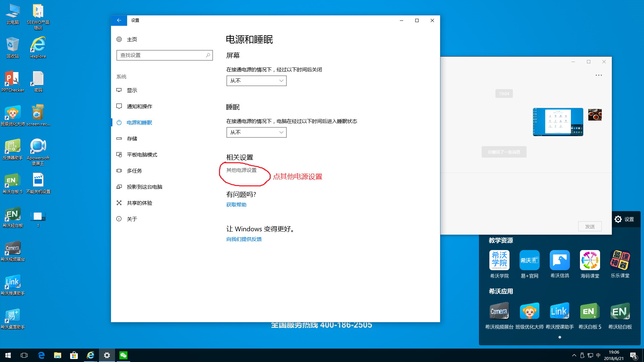
Task: Open the screen turn-off time dropdown
Action: pyautogui.click(x=257, y=81)
